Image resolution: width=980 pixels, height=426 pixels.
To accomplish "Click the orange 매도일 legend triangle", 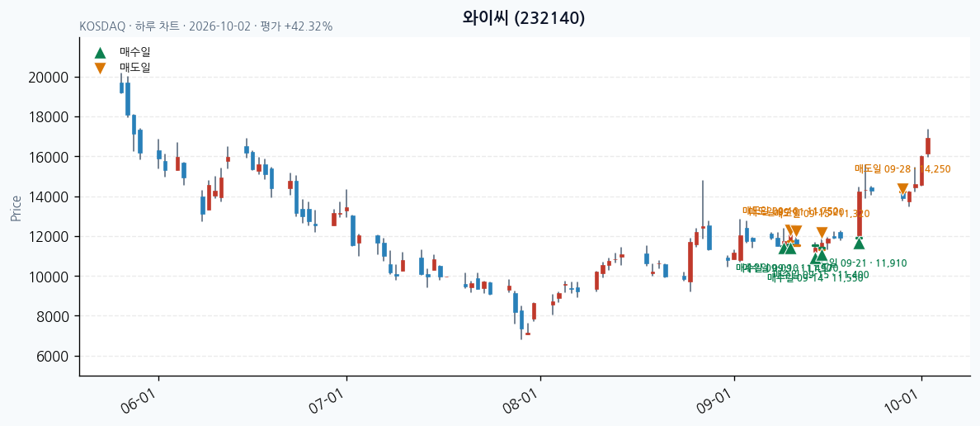I will (100, 69).
